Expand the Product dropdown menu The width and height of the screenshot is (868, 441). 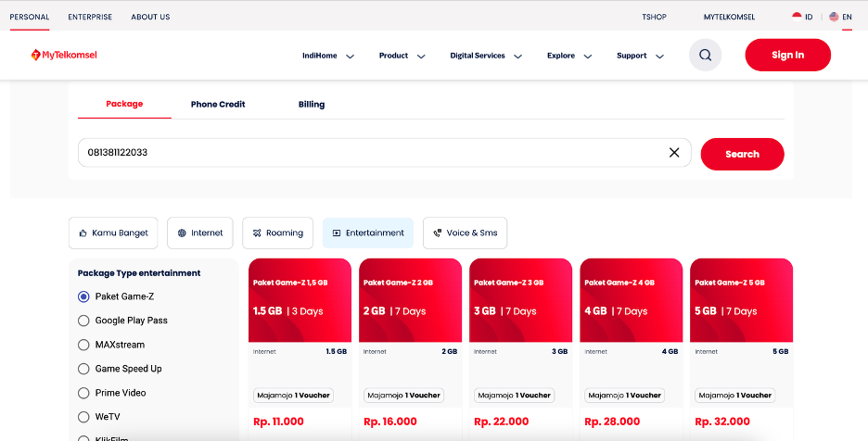tap(402, 56)
